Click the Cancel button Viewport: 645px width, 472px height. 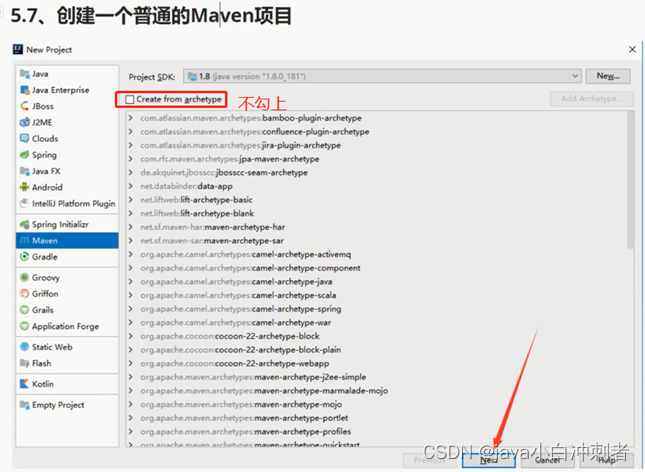(x=548, y=460)
